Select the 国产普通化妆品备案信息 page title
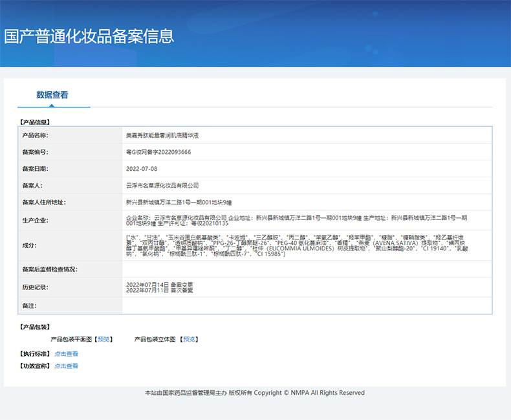The height and width of the screenshot is (420, 511). pyautogui.click(x=89, y=36)
